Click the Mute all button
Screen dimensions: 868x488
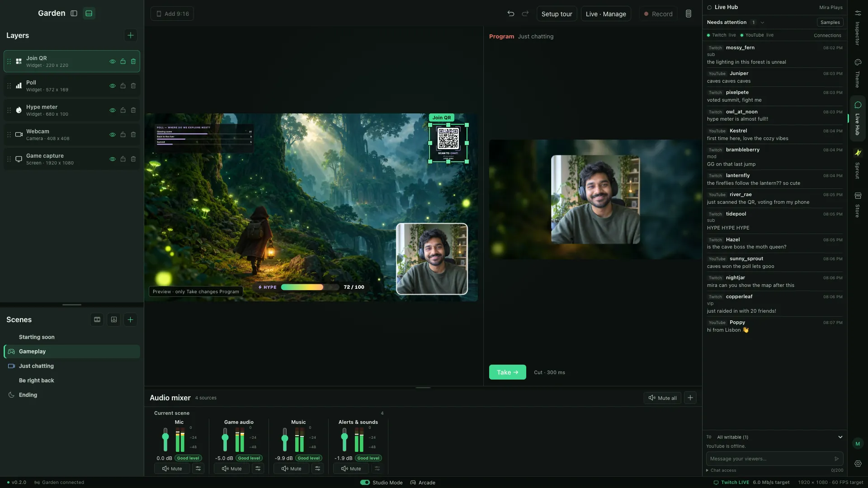(662, 398)
